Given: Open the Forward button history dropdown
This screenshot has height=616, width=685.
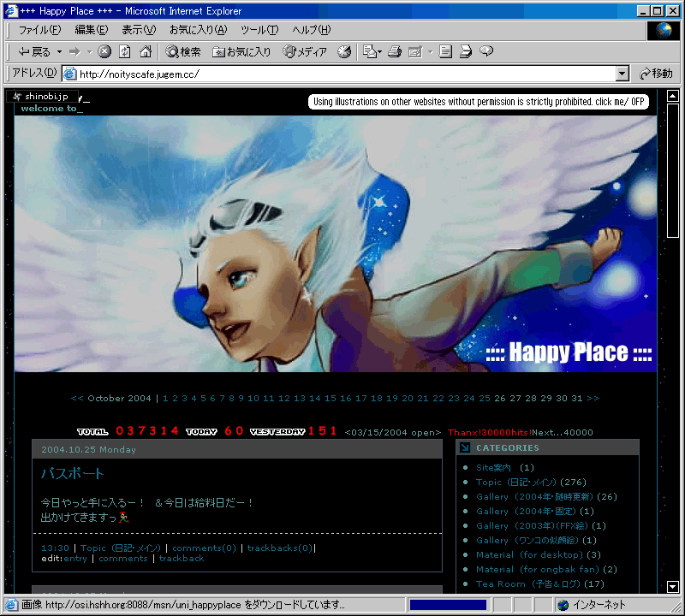Looking at the screenshot, I should point(90,52).
